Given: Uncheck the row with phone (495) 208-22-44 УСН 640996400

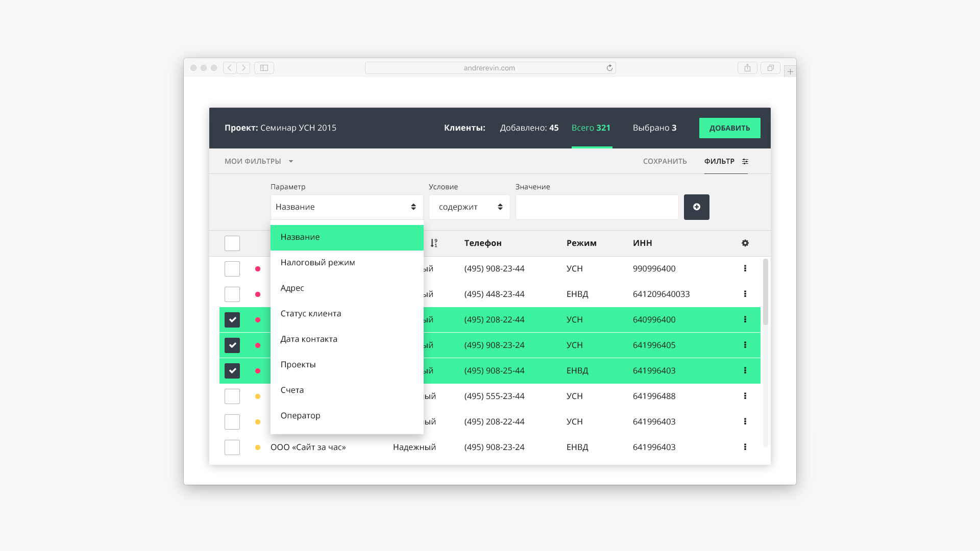Looking at the screenshot, I should 232,320.
